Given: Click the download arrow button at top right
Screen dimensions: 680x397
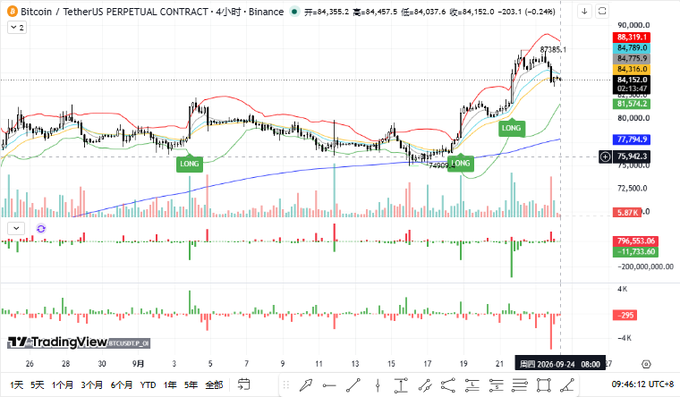Looking at the screenshot, I should 585,11.
